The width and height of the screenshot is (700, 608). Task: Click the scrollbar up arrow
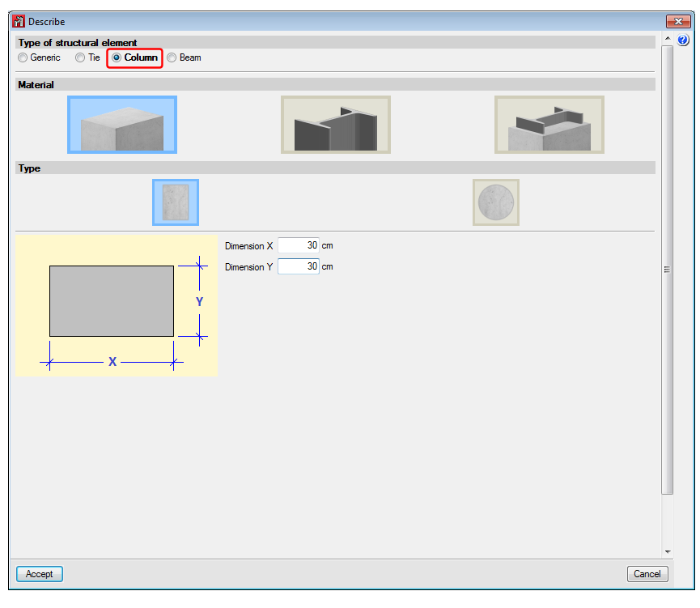[668, 38]
